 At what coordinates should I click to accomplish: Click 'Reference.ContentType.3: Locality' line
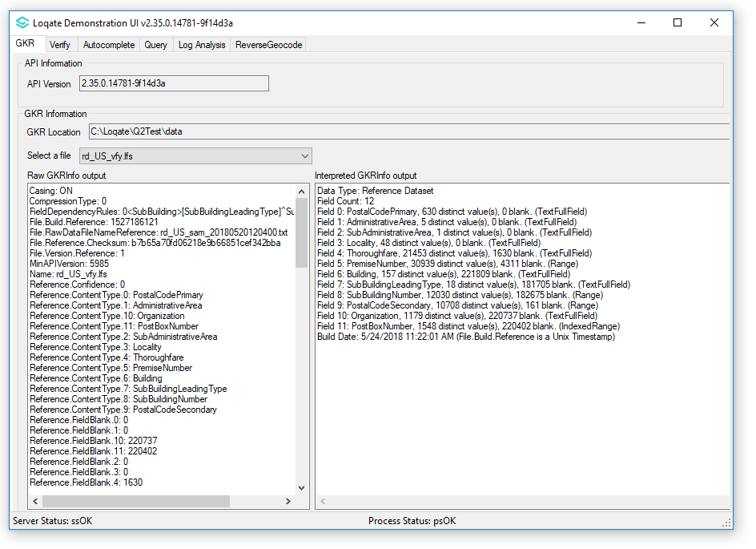pos(95,347)
